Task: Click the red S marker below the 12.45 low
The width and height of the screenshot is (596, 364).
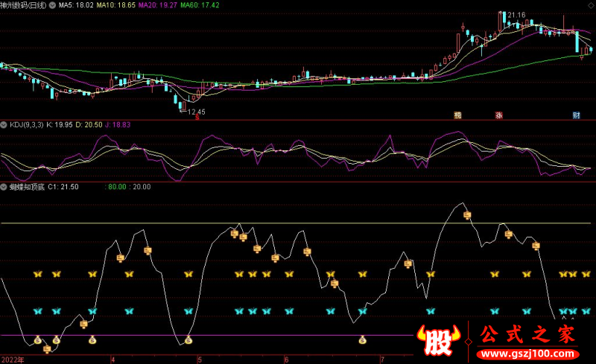Action: tap(197, 117)
